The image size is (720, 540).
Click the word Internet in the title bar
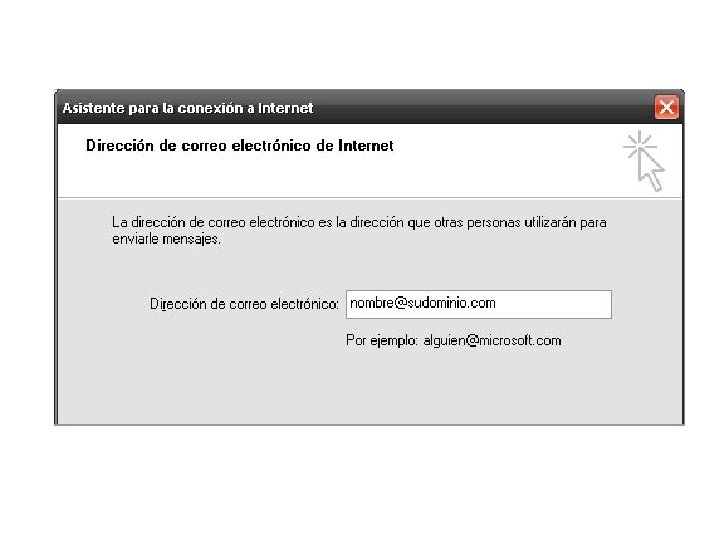point(285,108)
